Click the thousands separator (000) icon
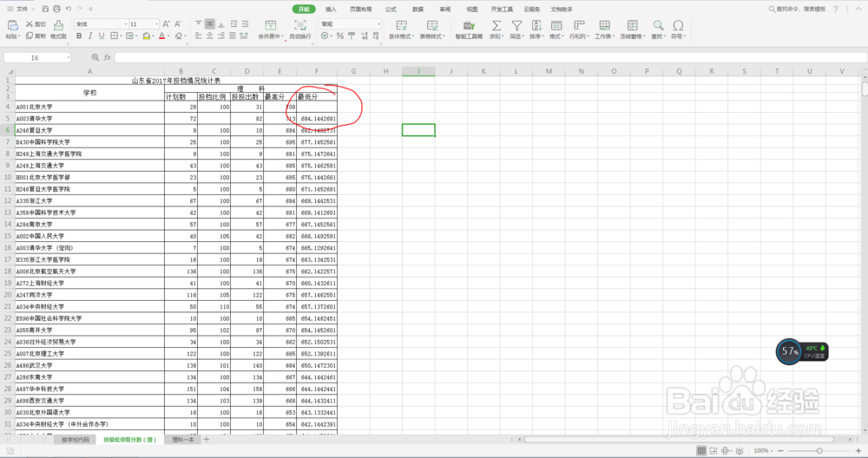 tap(352, 36)
